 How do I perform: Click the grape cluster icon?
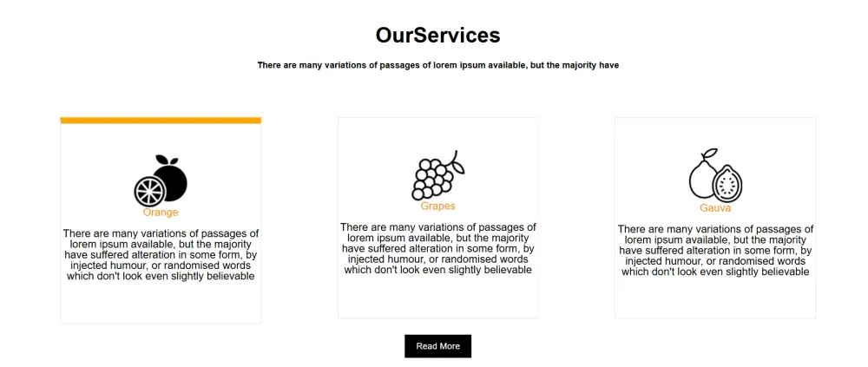431,180
